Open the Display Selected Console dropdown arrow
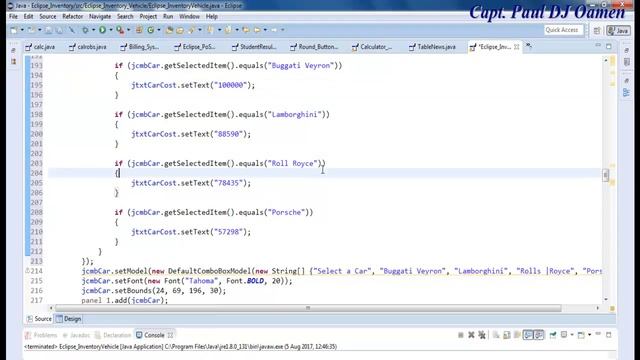 pos(571,335)
